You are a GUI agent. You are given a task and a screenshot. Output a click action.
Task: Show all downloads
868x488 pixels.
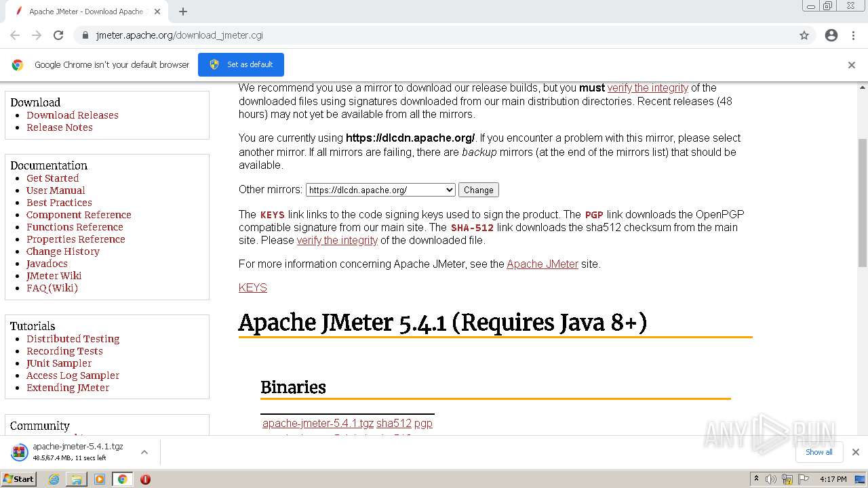point(819,452)
